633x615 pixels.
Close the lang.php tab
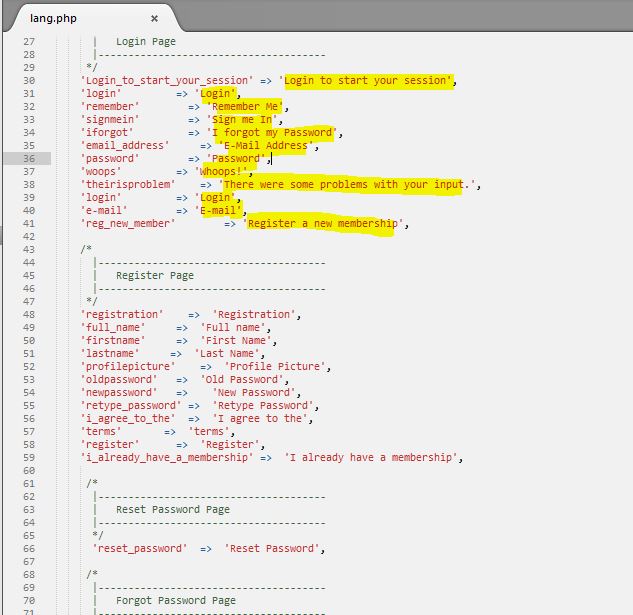tap(154, 18)
